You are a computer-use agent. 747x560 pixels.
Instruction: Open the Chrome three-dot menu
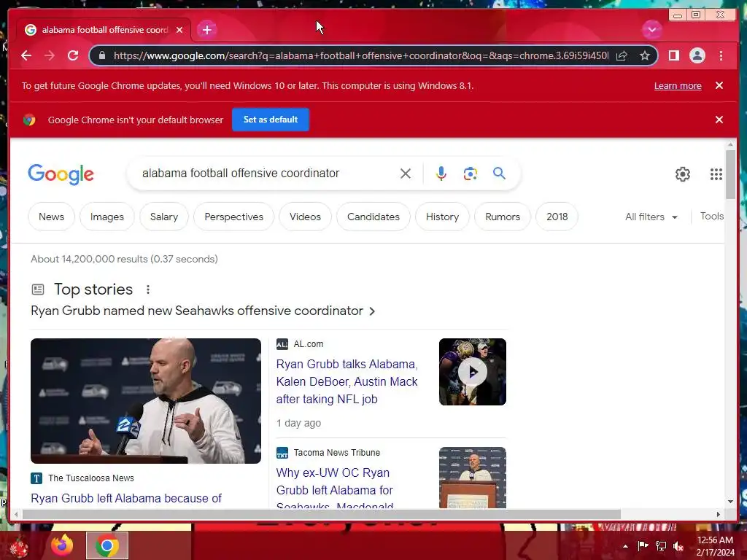[721, 55]
